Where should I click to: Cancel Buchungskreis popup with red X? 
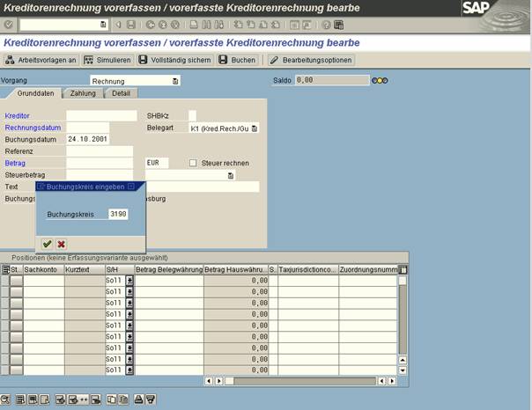click(x=61, y=244)
